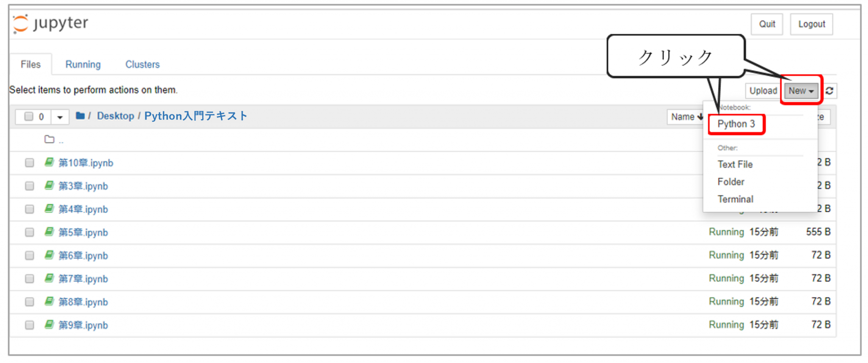Image resolution: width=868 pixels, height=363 pixels.
Task: Click the notebook icon beside 第5章.ipynb
Action: click(x=50, y=232)
